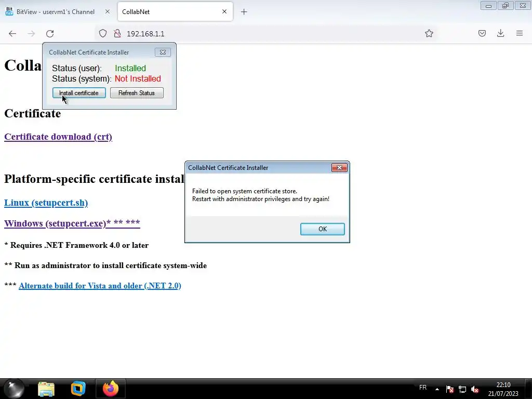Click the red Not Installed status text
Viewport: 532px width, 399px height.
coord(138,79)
